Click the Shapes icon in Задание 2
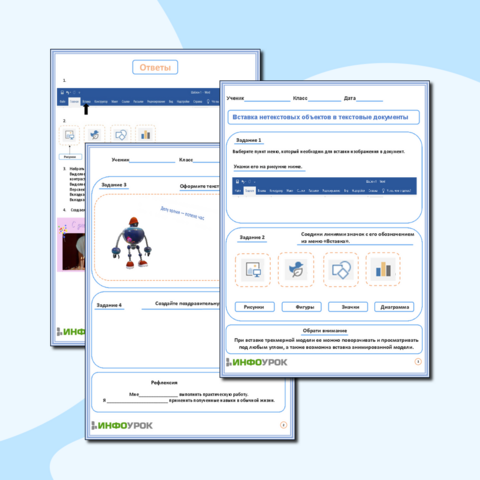480x480 pixels. 341,270
